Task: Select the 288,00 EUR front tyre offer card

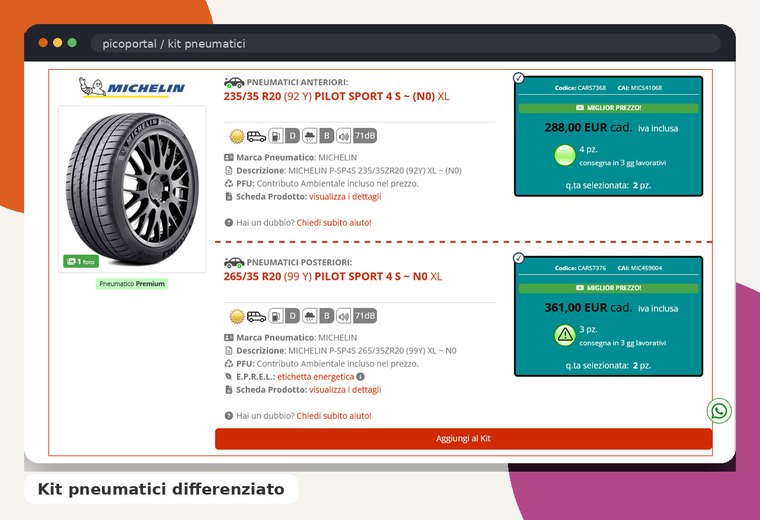Action: (x=608, y=136)
